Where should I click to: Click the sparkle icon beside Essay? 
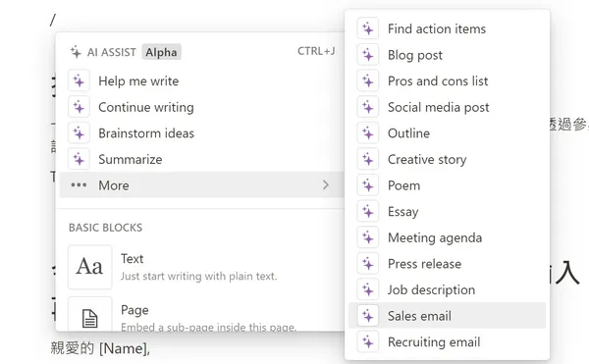tap(368, 211)
